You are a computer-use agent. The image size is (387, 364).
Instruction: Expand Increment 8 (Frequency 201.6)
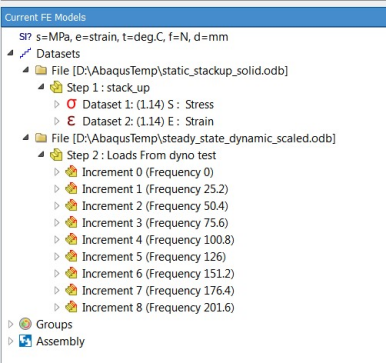(57, 307)
